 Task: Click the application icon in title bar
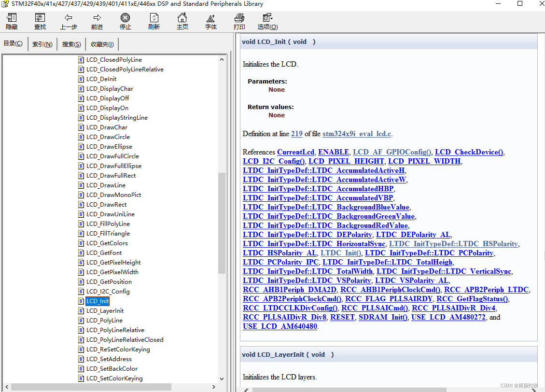pyautogui.click(x=5, y=4)
